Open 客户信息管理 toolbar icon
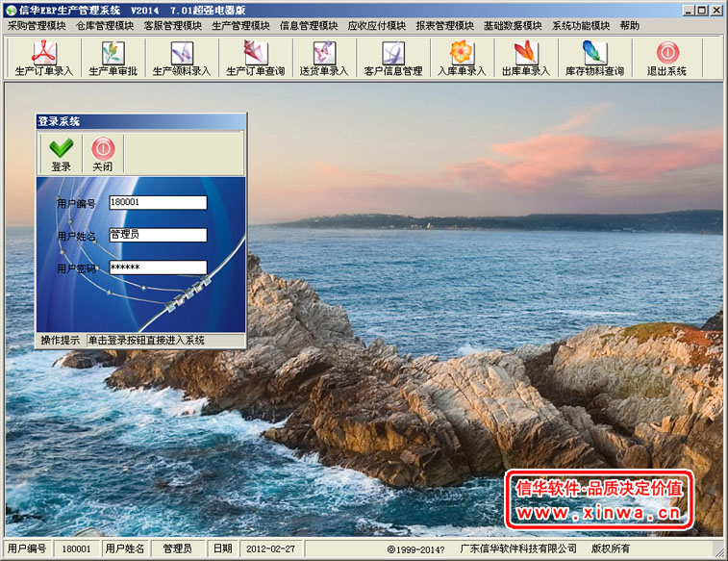Image resolution: width=728 pixels, height=561 pixels. tap(393, 58)
